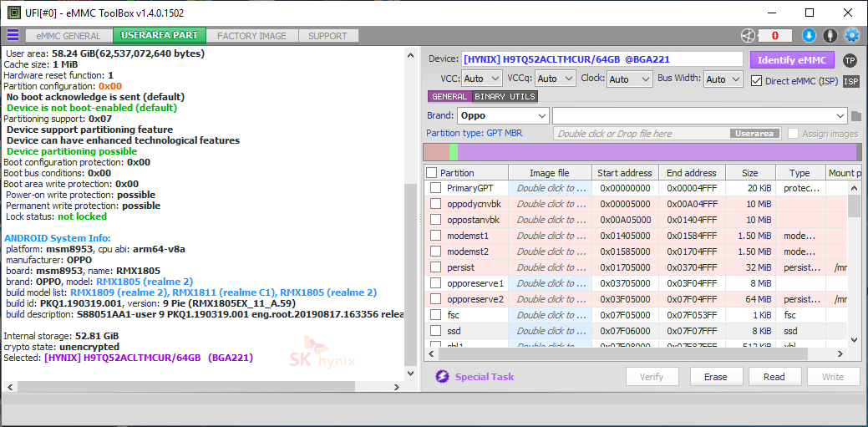Click the ssd partition name
Image resolution: width=868 pixels, height=427 pixels.
(454, 331)
